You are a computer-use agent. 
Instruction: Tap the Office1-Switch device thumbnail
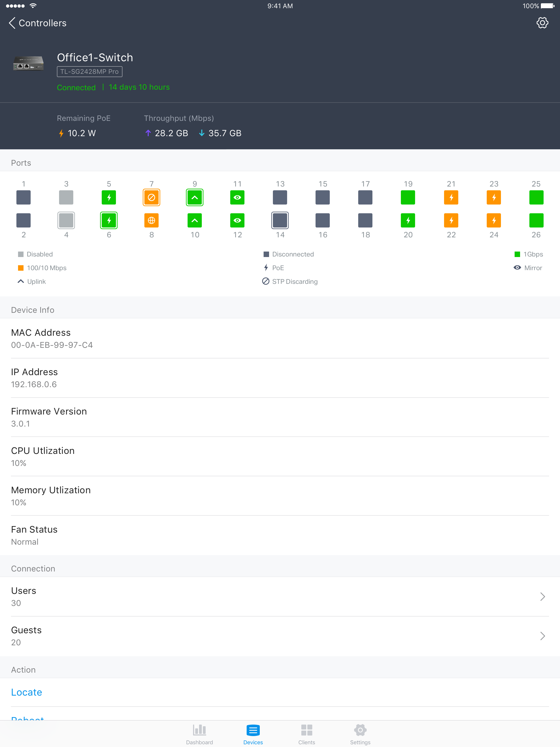[28, 63]
